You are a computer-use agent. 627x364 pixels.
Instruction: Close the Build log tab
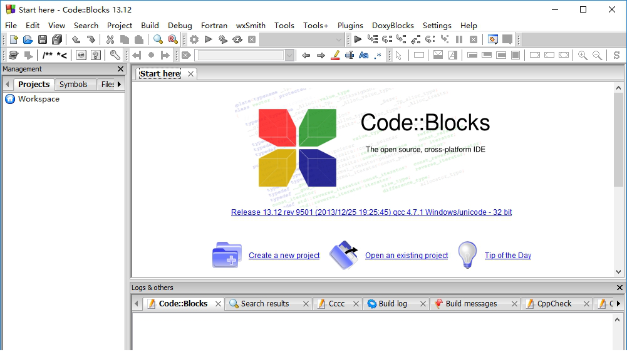[423, 304]
